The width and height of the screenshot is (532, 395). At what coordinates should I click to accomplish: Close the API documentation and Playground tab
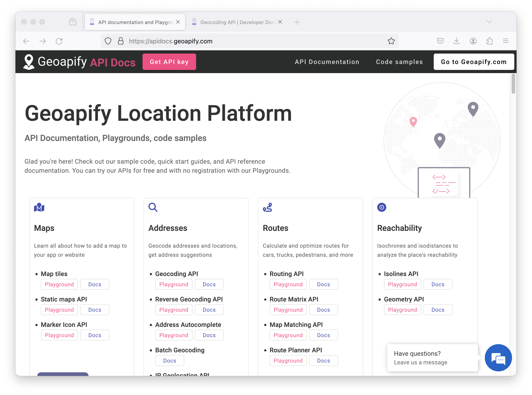pos(178,22)
